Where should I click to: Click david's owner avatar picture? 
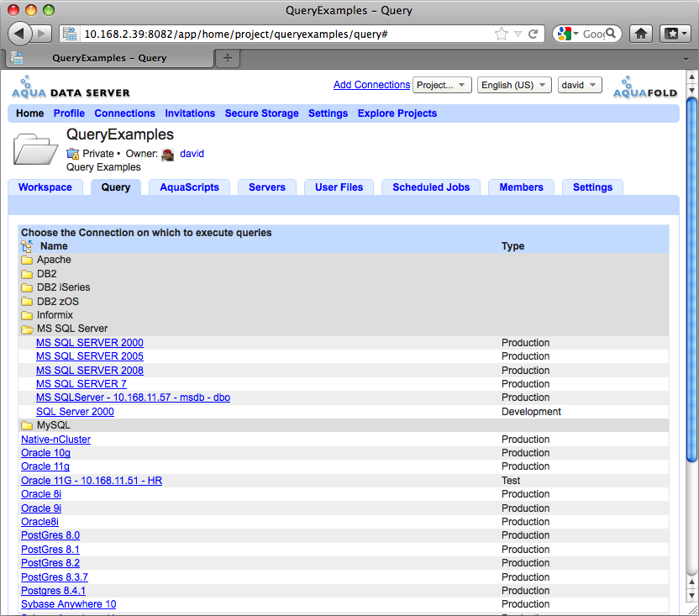click(168, 155)
